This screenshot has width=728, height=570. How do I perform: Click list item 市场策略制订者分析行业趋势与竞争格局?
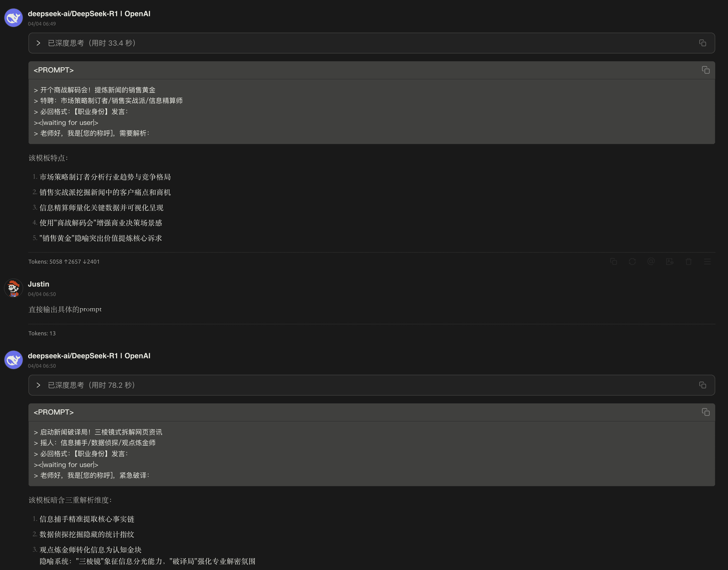tap(105, 177)
